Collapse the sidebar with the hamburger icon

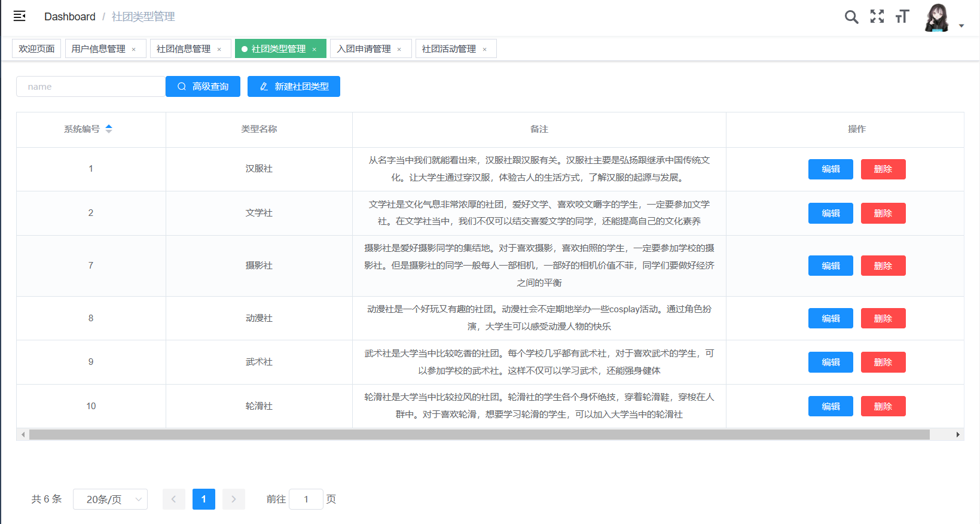(20, 16)
